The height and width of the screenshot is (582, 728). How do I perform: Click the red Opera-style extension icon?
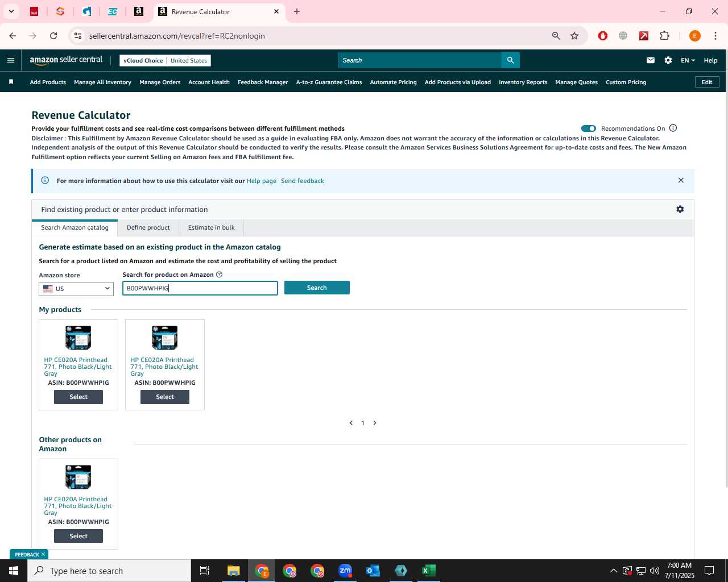coord(603,36)
